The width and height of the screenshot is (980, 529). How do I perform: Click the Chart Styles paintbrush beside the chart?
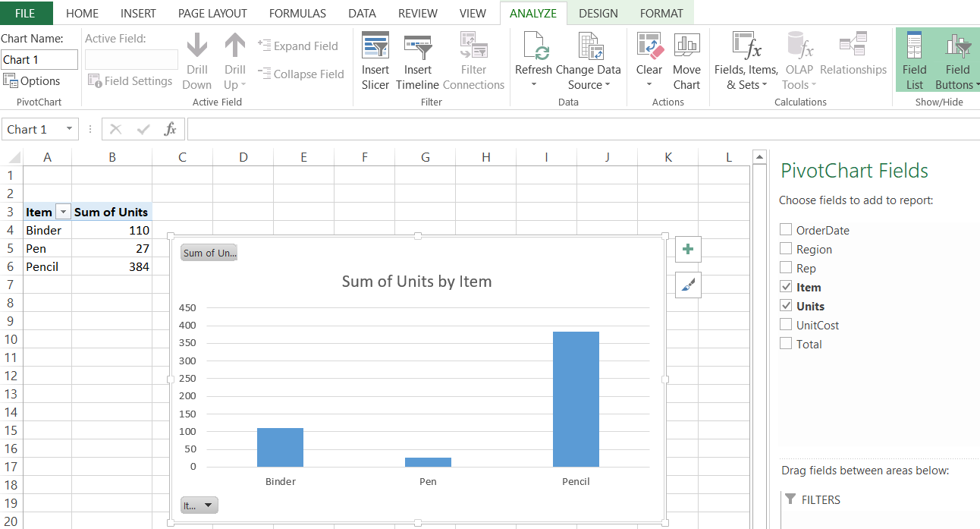point(687,285)
